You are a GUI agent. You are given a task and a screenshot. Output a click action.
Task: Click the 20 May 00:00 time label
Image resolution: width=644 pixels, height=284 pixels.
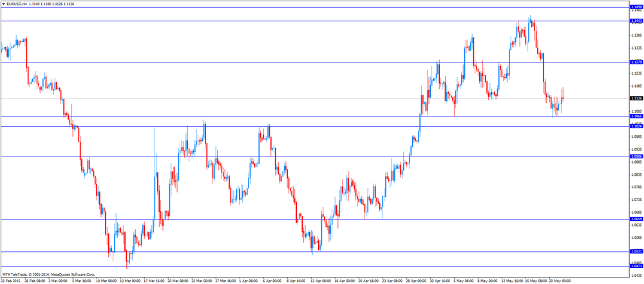559,281
